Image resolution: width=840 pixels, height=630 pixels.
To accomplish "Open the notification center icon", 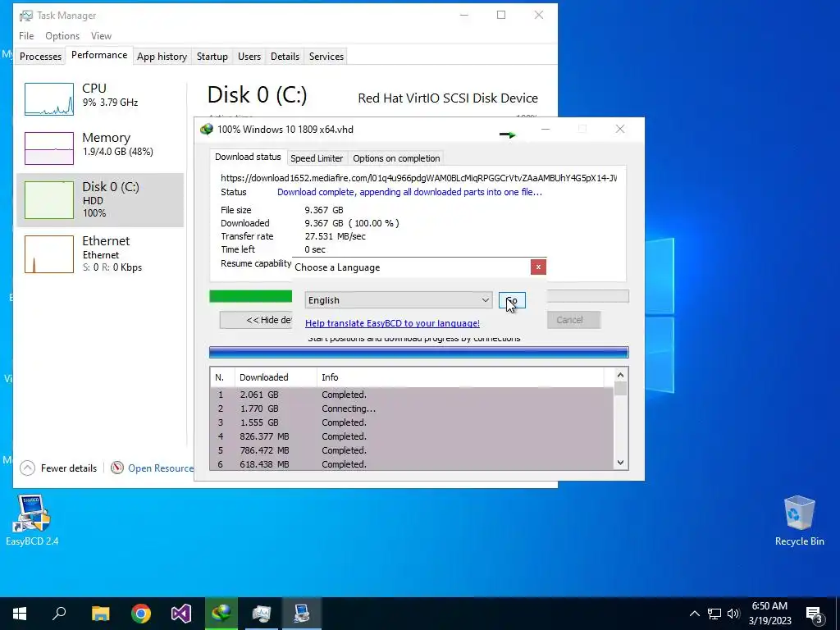I will (x=815, y=615).
